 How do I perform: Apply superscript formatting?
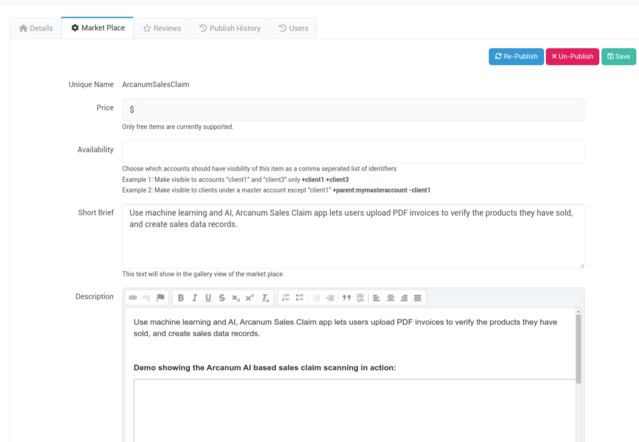click(249, 298)
